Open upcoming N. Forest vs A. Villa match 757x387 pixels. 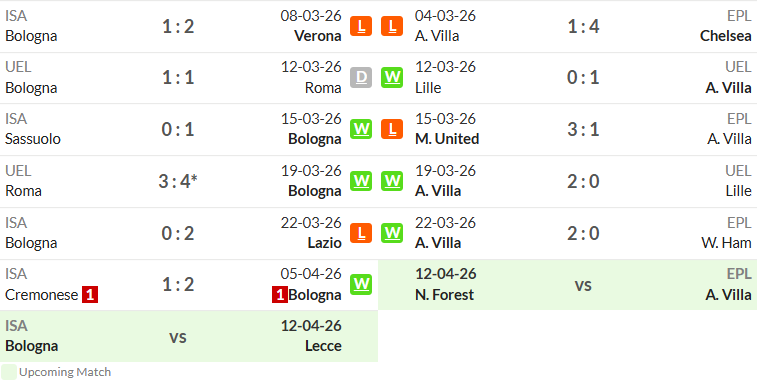[567, 285]
